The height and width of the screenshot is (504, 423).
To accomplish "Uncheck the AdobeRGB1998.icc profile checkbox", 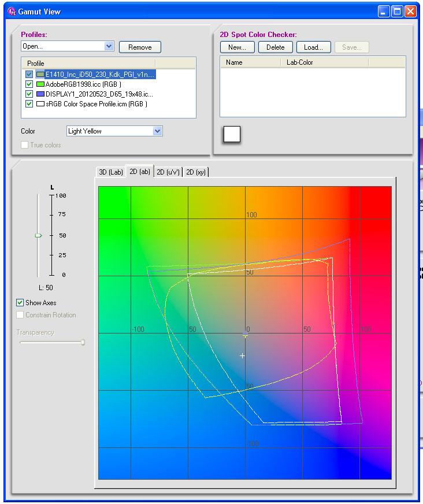I will pyautogui.click(x=29, y=84).
